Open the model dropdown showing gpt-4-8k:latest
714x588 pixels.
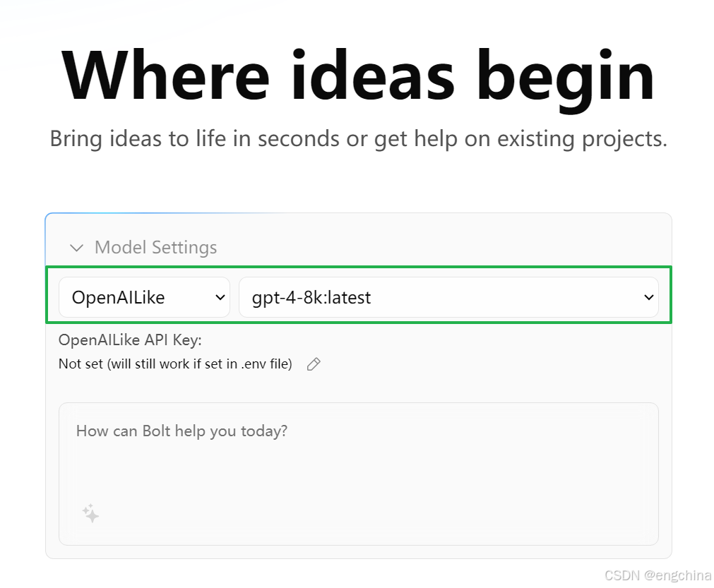click(x=448, y=297)
